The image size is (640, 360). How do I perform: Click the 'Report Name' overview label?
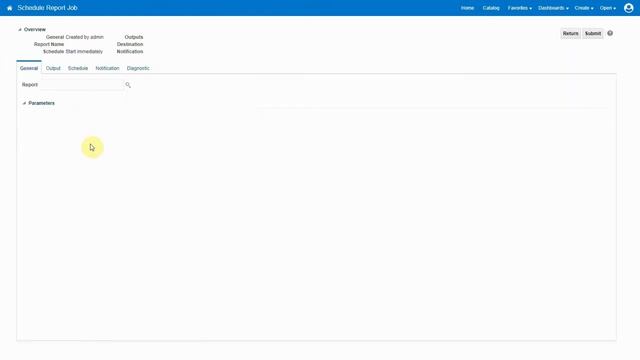(49, 44)
